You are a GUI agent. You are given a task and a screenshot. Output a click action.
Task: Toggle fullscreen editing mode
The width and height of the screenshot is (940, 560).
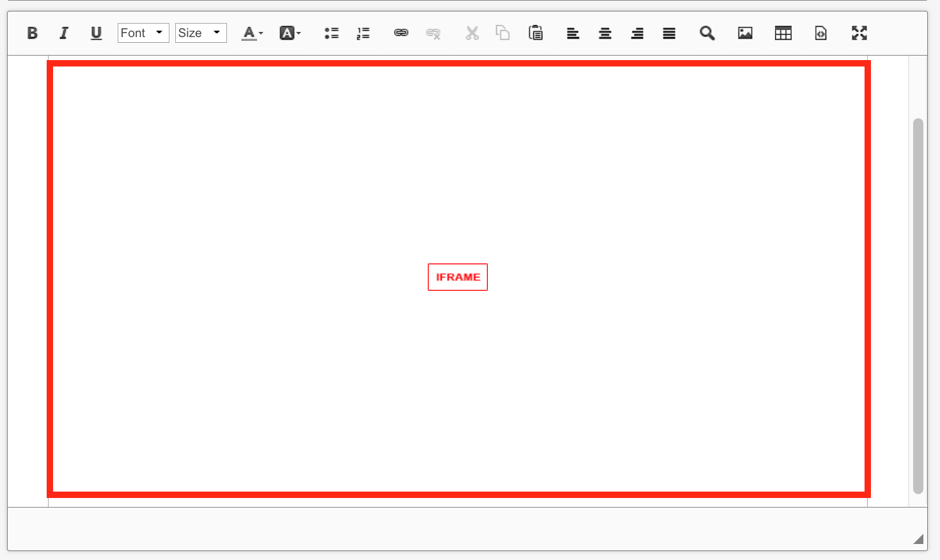pyautogui.click(x=859, y=33)
